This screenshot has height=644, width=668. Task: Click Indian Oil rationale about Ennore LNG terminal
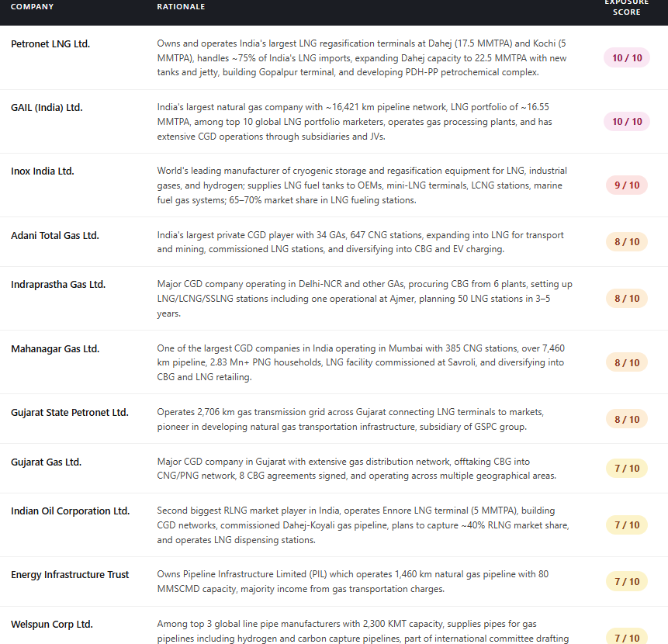(x=363, y=525)
